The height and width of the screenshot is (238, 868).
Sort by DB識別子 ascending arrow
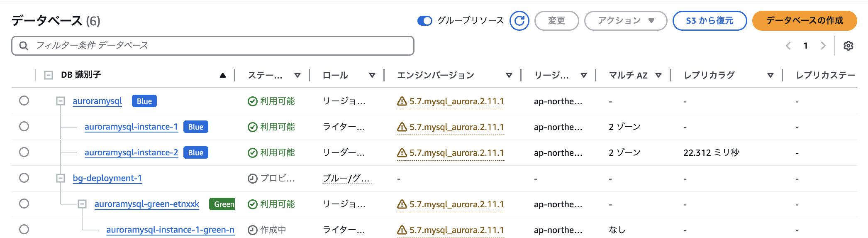point(223,75)
